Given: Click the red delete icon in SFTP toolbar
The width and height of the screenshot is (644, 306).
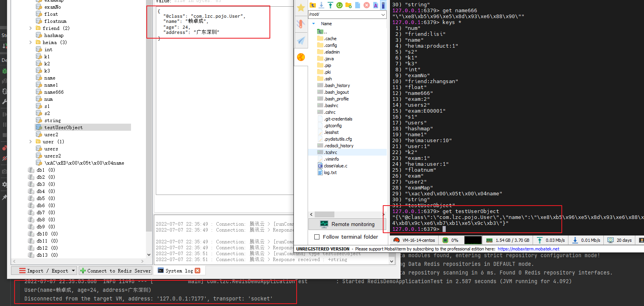Looking at the screenshot, I should click(367, 5).
